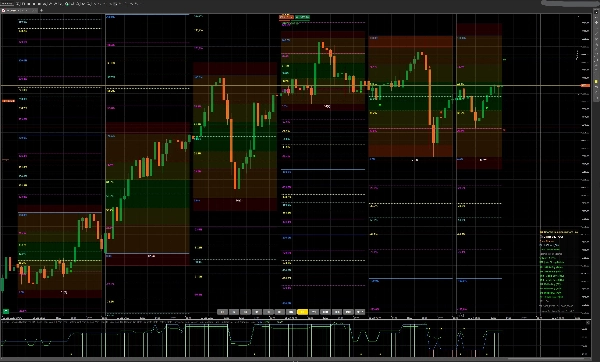Click the curved arrow icon below yellow marker

[596, 88]
